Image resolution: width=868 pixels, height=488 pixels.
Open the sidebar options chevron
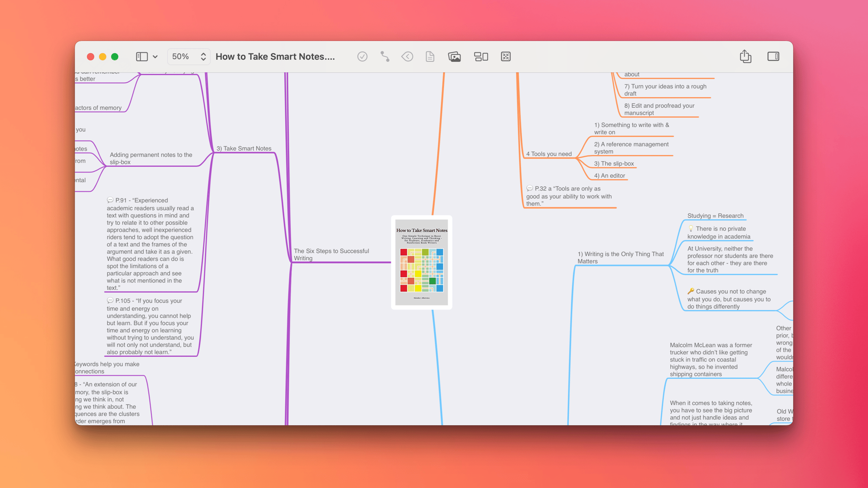point(155,57)
